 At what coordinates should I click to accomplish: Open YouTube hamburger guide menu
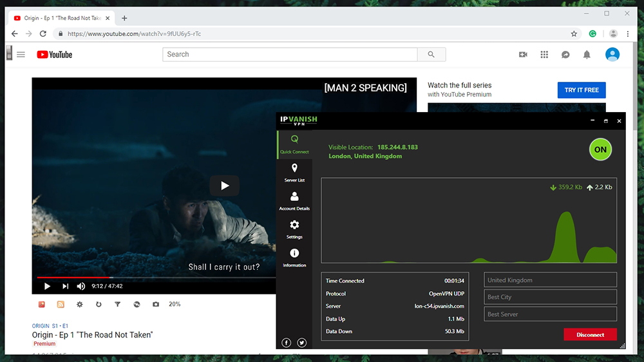(x=21, y=54)
